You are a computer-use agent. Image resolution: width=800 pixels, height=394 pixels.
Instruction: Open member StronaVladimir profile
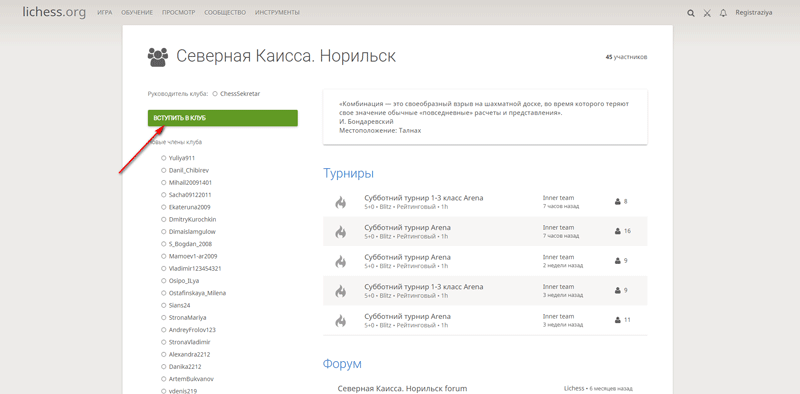point(189,342)
